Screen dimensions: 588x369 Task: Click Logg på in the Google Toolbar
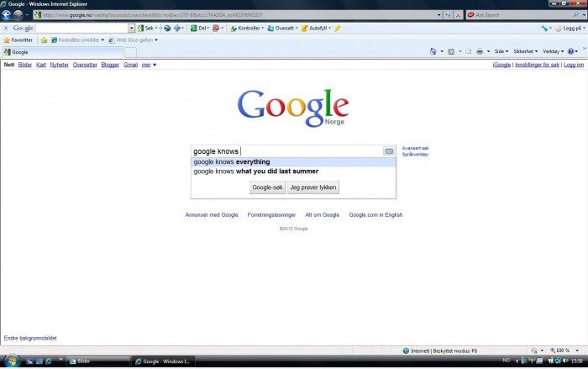570,28
